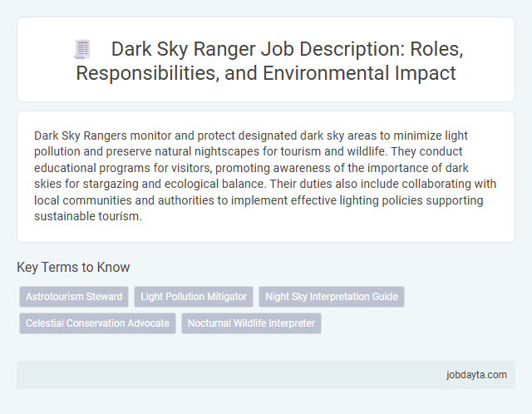Visit the jobdayta.com footer text

click(x=476, y=375)
